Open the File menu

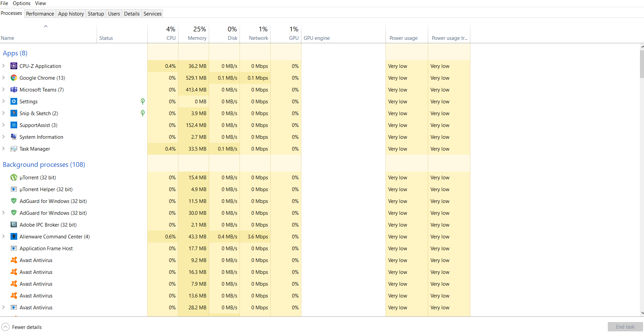point(4,3)
